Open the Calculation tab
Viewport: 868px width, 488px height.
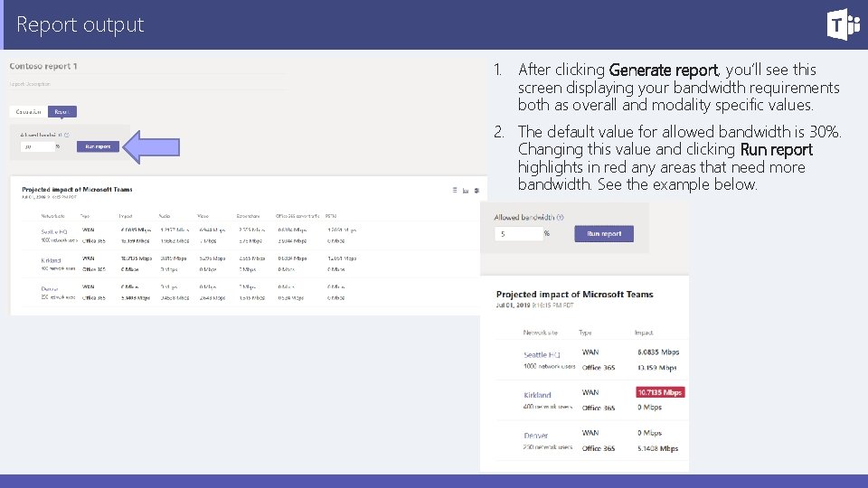(x=29, y=112)
